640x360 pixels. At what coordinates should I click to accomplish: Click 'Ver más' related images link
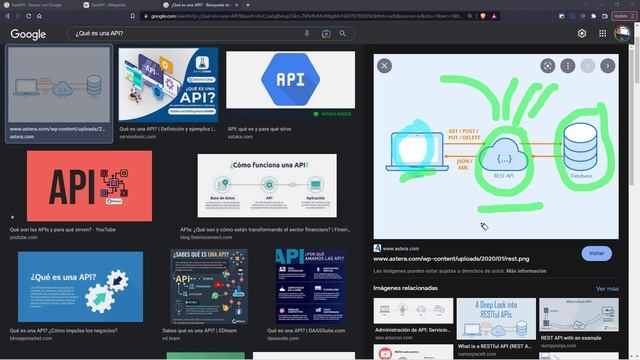click(x=607, y=289)
